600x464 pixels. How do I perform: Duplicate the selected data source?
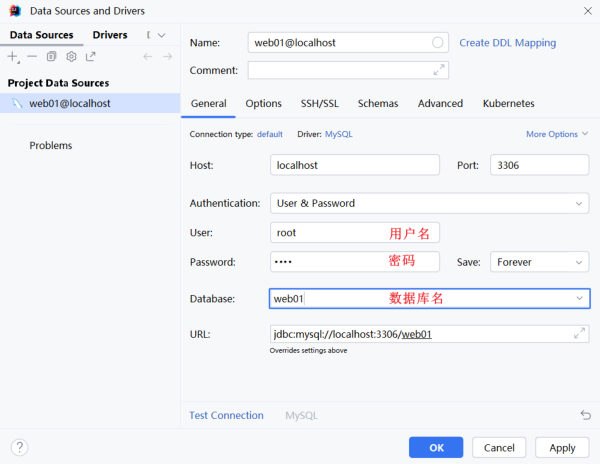coord(51,57)
